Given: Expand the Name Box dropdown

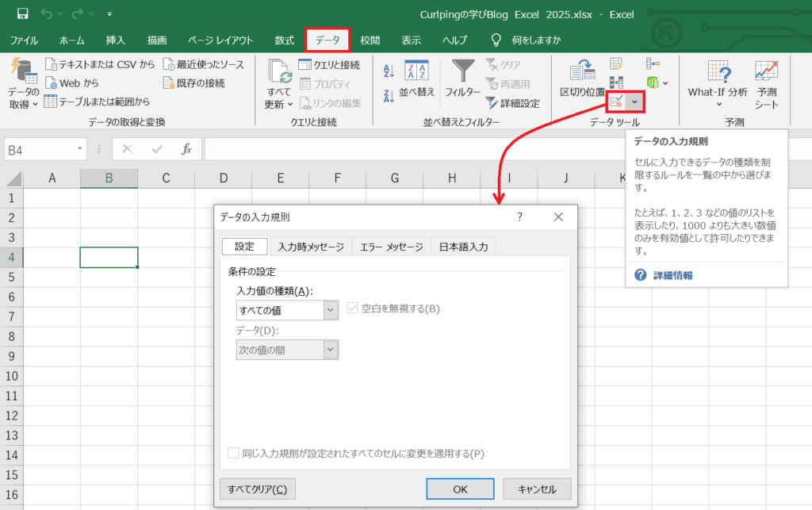Looking at the screenshot, I should coord(81,148).
